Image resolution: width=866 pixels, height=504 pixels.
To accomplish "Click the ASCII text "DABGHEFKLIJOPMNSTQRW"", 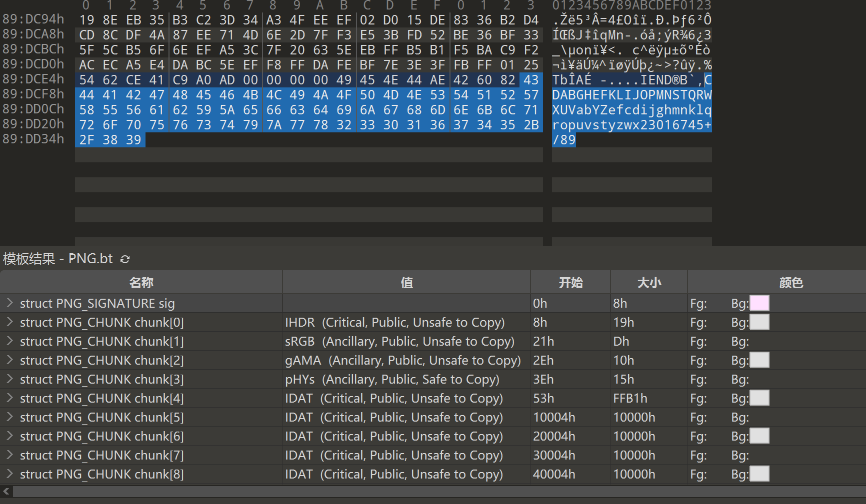I will (632, 95).
